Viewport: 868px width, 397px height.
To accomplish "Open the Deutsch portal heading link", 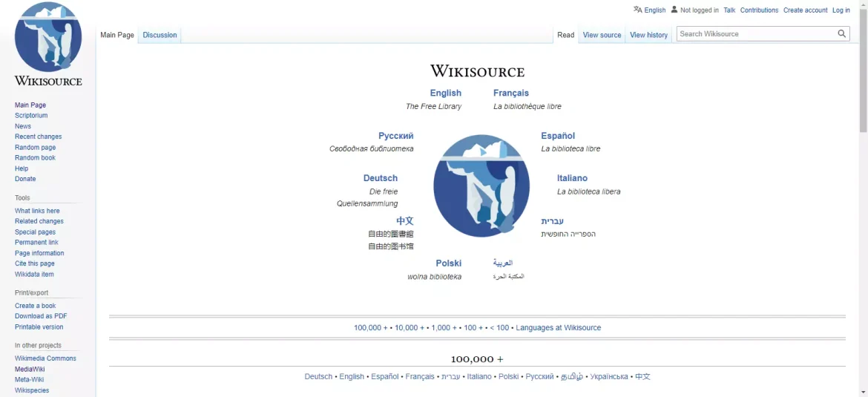I will point(381,178).
